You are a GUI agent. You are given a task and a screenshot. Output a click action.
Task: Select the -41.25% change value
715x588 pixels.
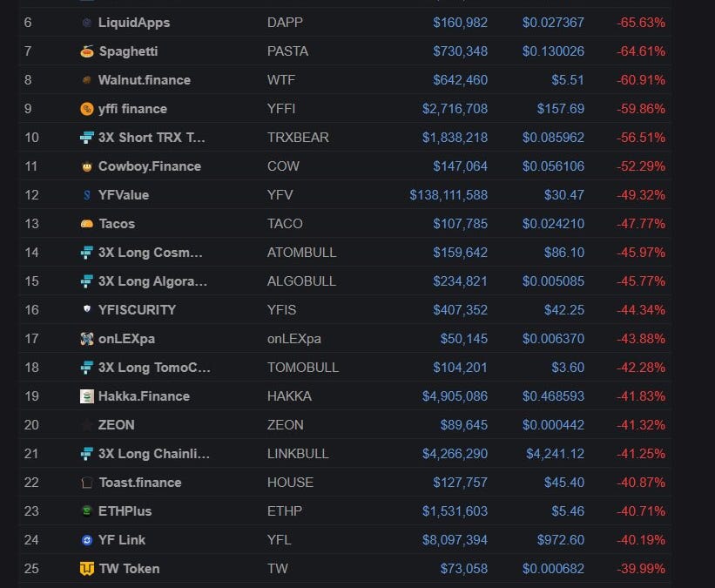pos(641,454)
